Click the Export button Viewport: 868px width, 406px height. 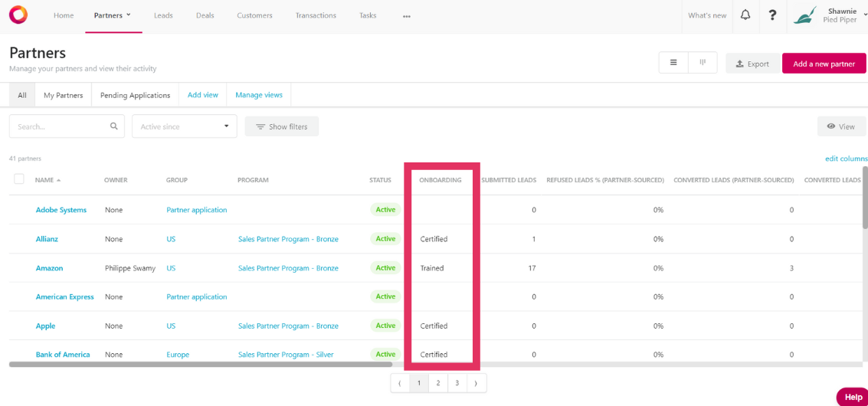(753, 64)
